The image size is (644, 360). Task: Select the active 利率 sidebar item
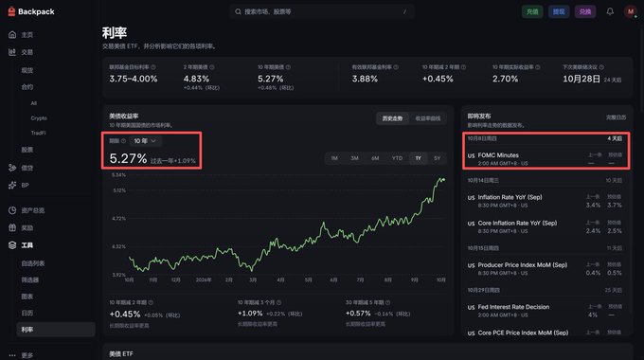tap(56, 330)
